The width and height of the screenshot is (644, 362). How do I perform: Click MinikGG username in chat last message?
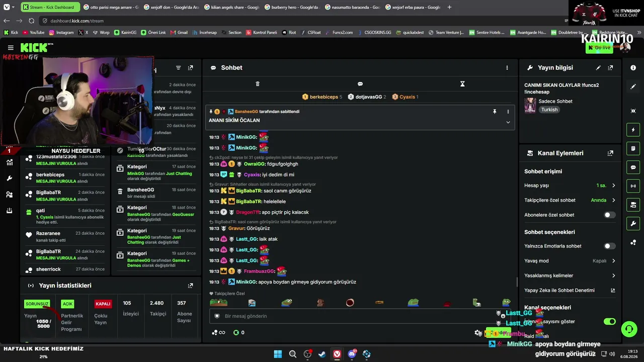246,282
